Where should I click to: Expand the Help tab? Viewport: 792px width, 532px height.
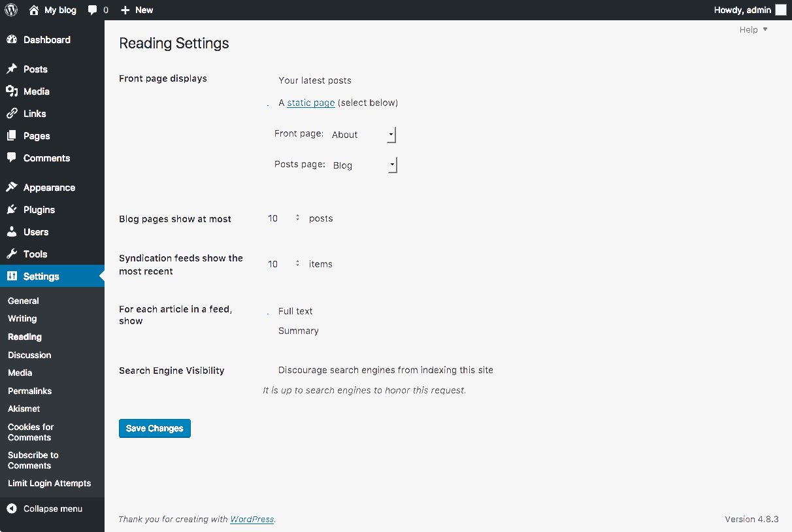[753, 30]
